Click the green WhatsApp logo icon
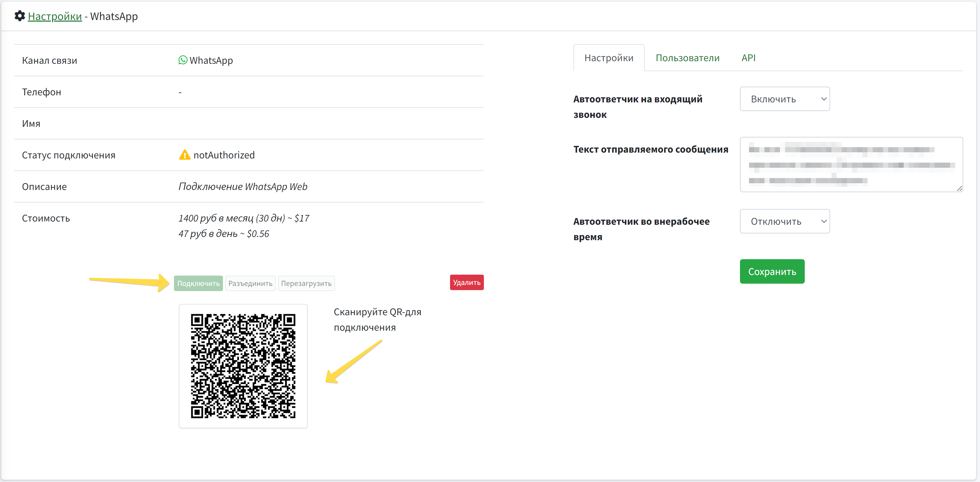Viewport: 980px width, 482px height. tap(183, 60)
